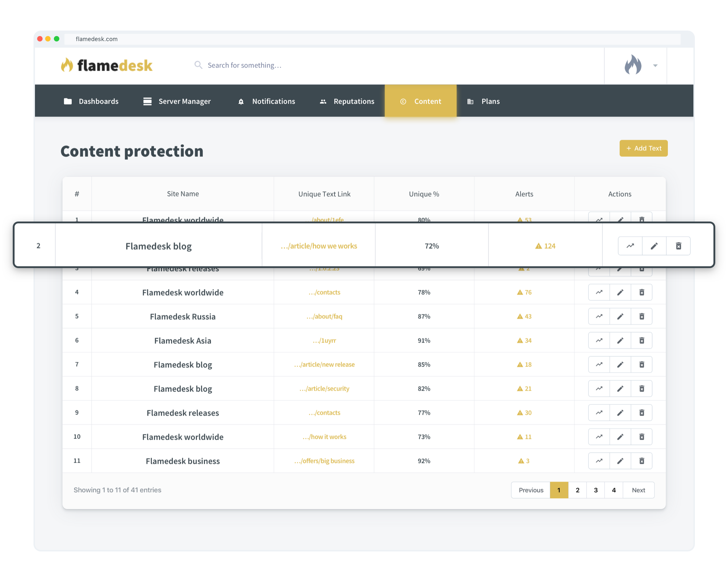Delete the Flamedesk blog row 2 entry

pos(678,246)
